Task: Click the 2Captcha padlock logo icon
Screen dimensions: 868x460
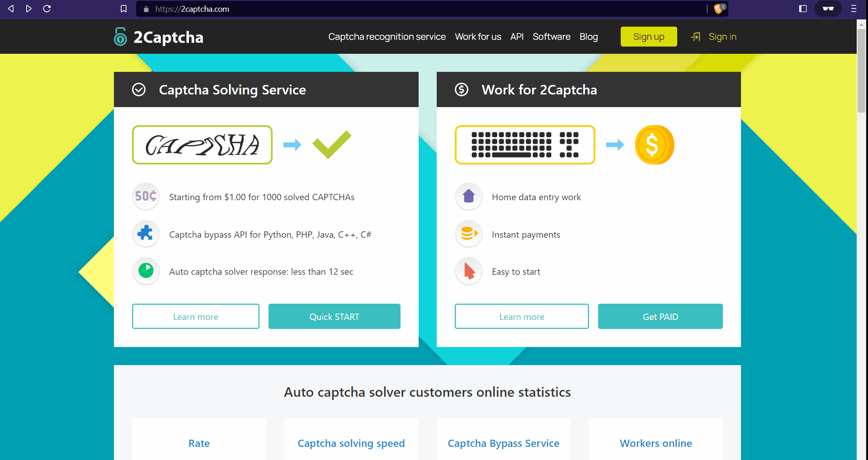Action: pyautogui.click(x=120, y=37)
